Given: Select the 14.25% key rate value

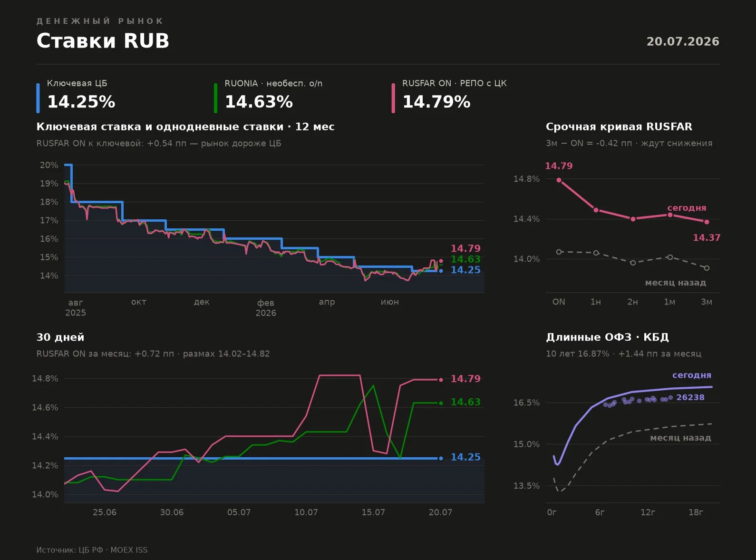Looking at the screenshot, I should pos(81,102).
